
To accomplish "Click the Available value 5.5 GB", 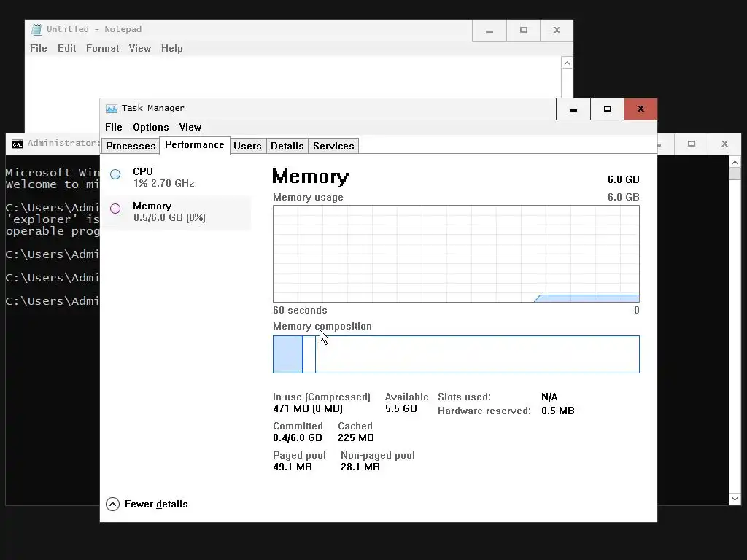I will [x=400, y=408].
